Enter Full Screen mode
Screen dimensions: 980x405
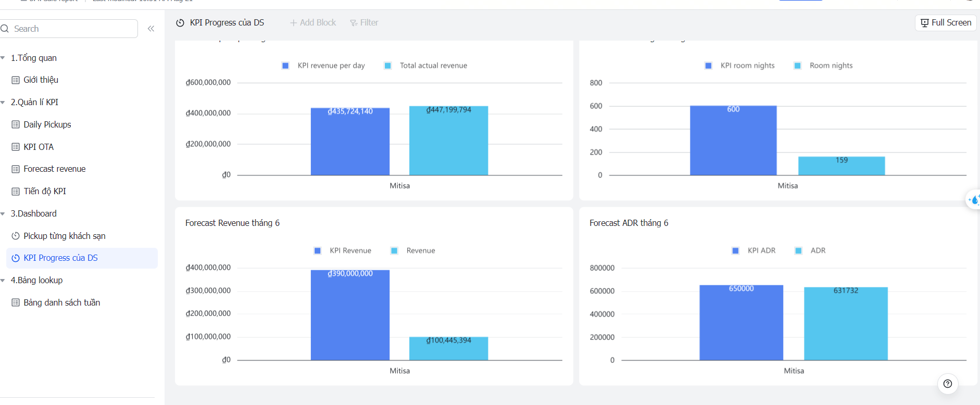(946, 23)
